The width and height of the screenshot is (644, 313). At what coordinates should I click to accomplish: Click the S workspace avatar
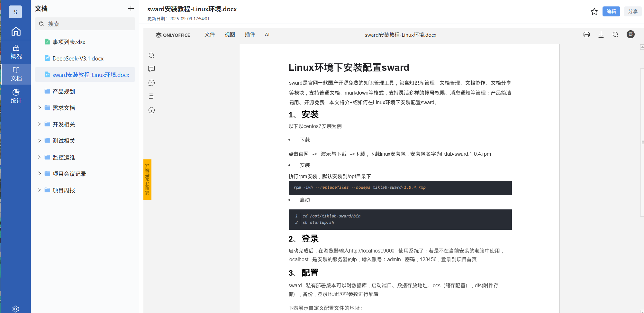tap(15, 12)
